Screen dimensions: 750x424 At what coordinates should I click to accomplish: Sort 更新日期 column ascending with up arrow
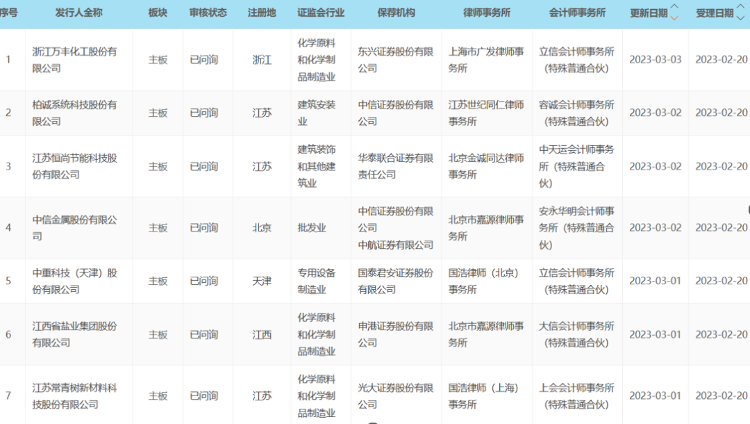coord(674,7)
